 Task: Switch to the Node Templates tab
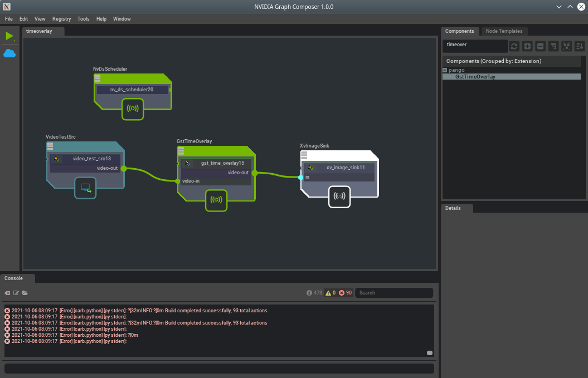click(503, 31)
